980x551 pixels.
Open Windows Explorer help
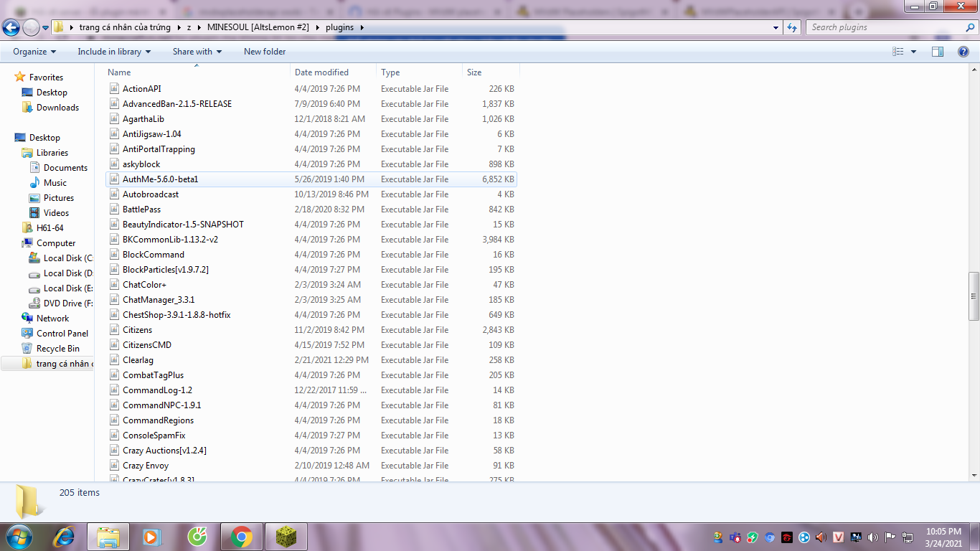[963, 52]
